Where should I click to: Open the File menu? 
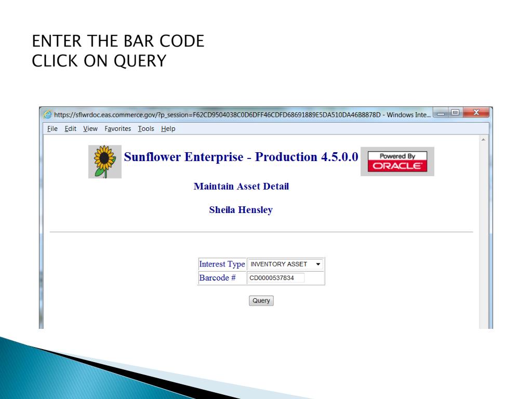[x=52, y=129]
